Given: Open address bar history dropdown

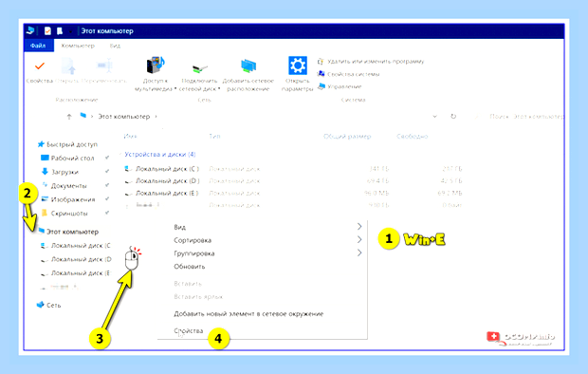Looking at the screenshot, I should pyautogui.click(x=434, y=117).
